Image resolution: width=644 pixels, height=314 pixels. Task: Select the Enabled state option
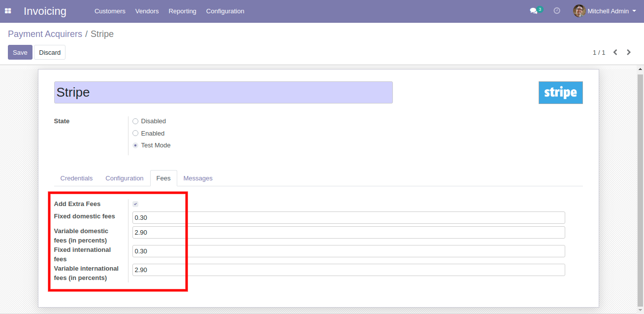point(135,134)
